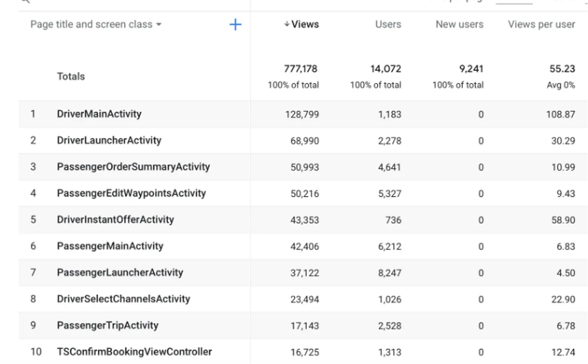Click views per user value 108.87
Screen dimensions: 588x364
pyautogui.click(x=561, y=115)
